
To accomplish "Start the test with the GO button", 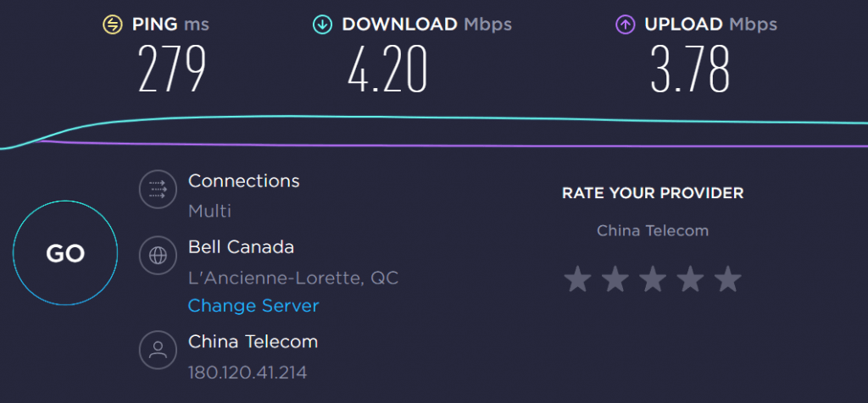I will (x=65, y=253).
